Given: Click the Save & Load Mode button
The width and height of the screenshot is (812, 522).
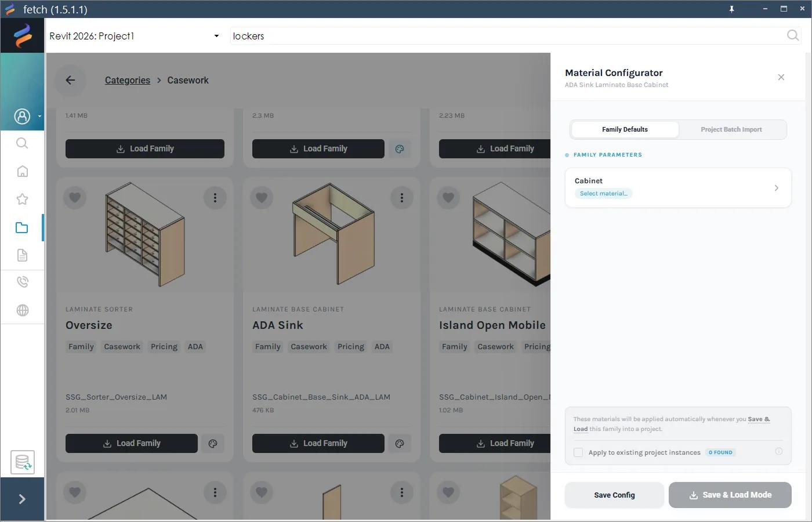Looking at the screenshot, I should coord(730,495).
